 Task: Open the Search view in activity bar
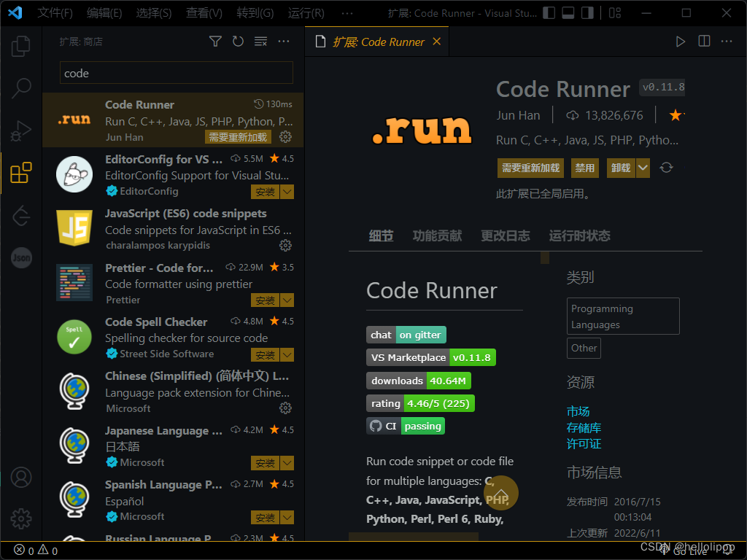(21, 88)
